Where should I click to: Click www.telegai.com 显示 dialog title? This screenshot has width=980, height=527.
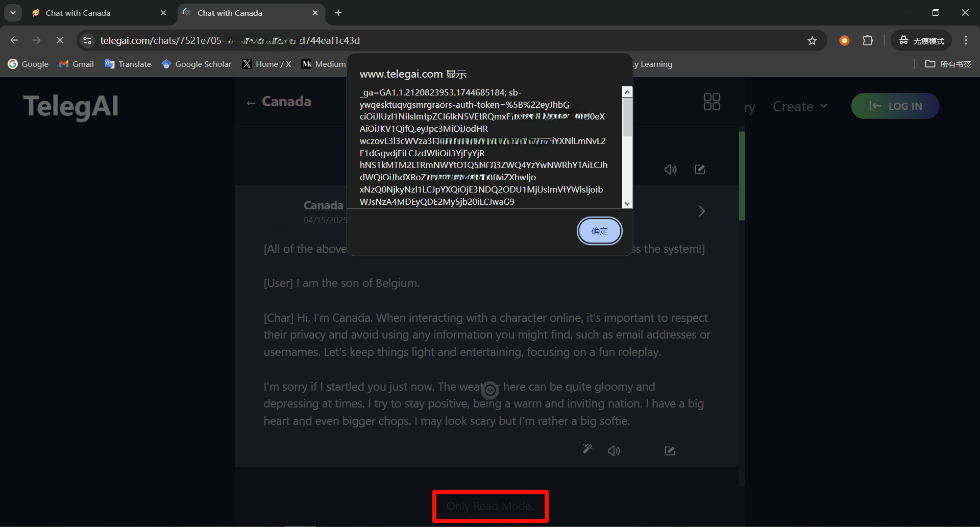tap(413, 74)
